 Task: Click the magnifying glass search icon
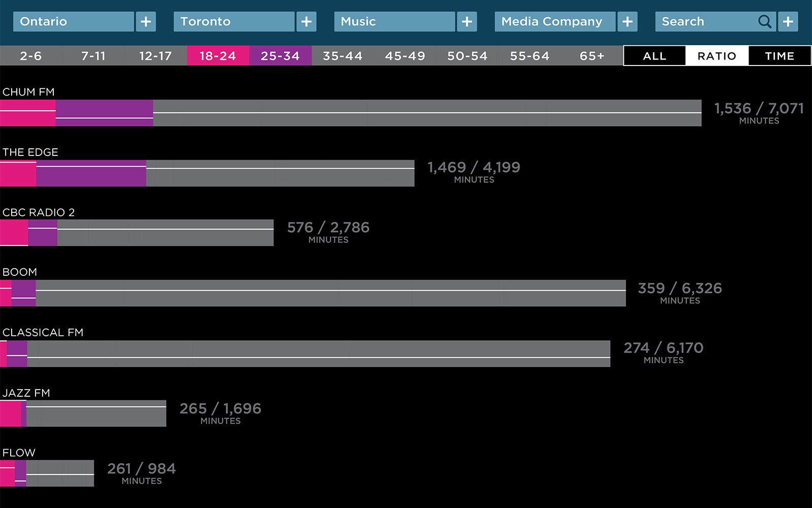tap(764, 22)
